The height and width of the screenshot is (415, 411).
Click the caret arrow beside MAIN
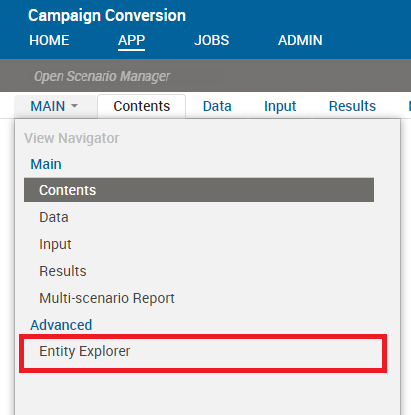click(75, 106)
